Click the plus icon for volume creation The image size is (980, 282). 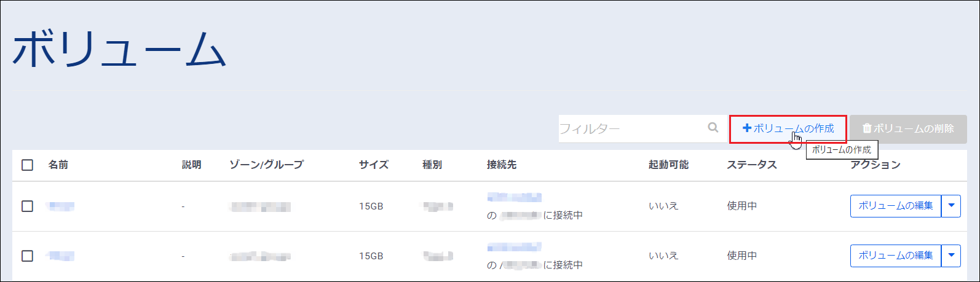click(747, 128)
